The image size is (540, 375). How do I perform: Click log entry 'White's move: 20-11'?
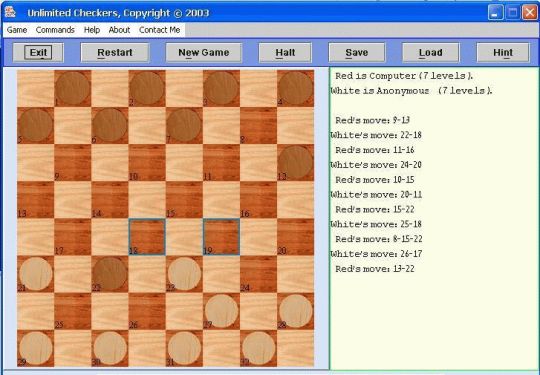coord(376,195)
